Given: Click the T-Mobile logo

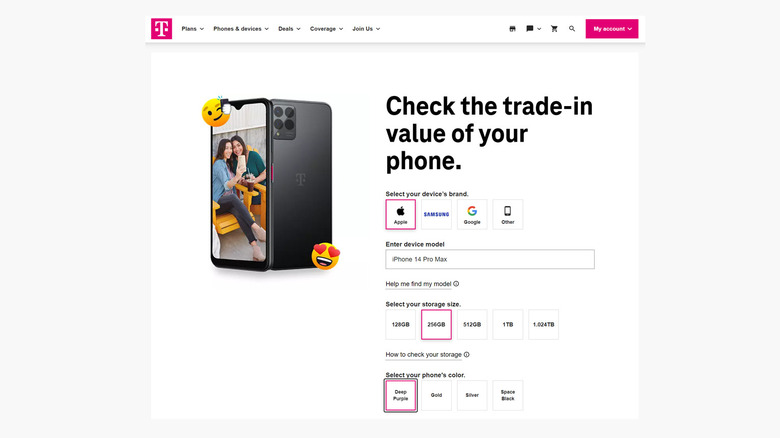Looking at the screenshot, I should pyautogui.click(x=162, y=29).
